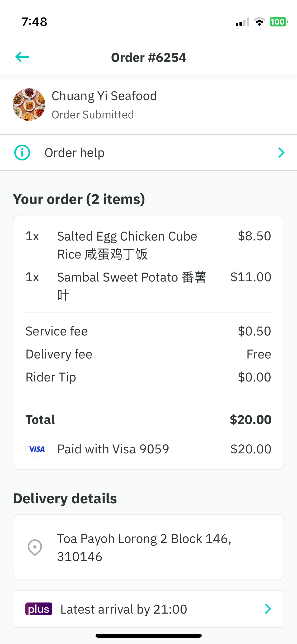The image size is (297, 644).
Task: Open the Order help row
Action: point(148,153)
